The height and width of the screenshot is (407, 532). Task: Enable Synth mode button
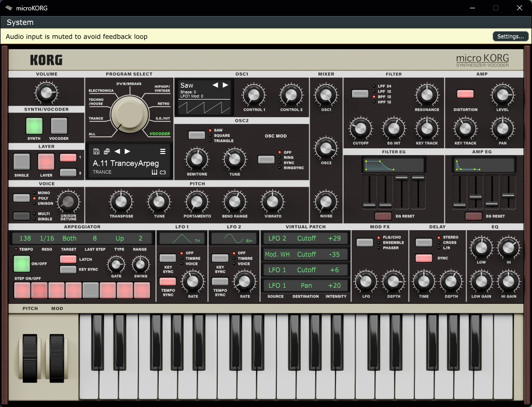[x=34, y=126]
